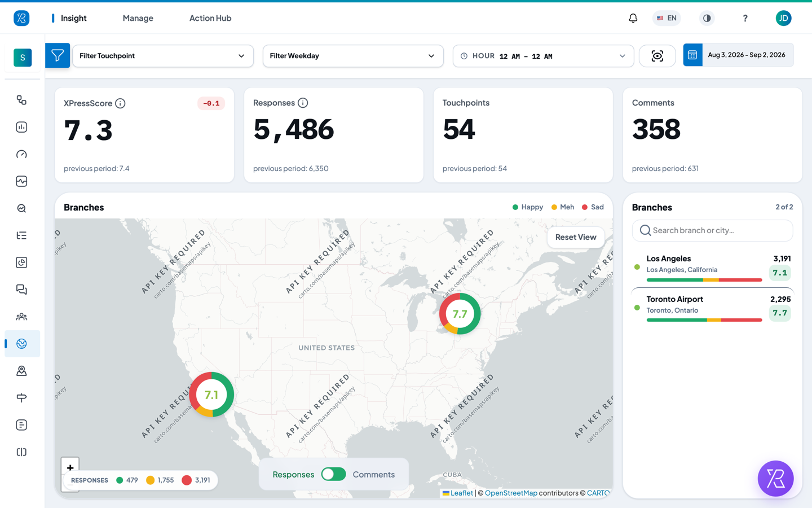The width and height of the screenshot is (812, 508).
Task: Click the Reset View button
Action: [576, 237]
